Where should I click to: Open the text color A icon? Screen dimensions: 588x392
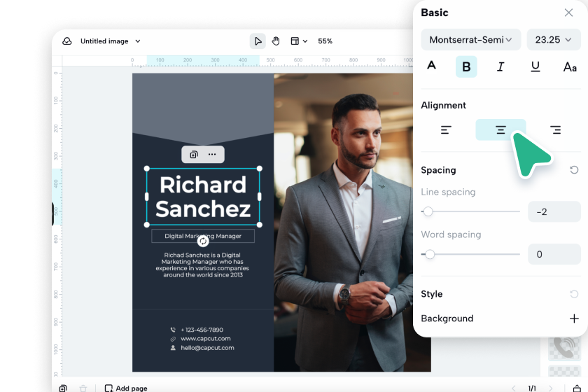(x=432, y=66)
